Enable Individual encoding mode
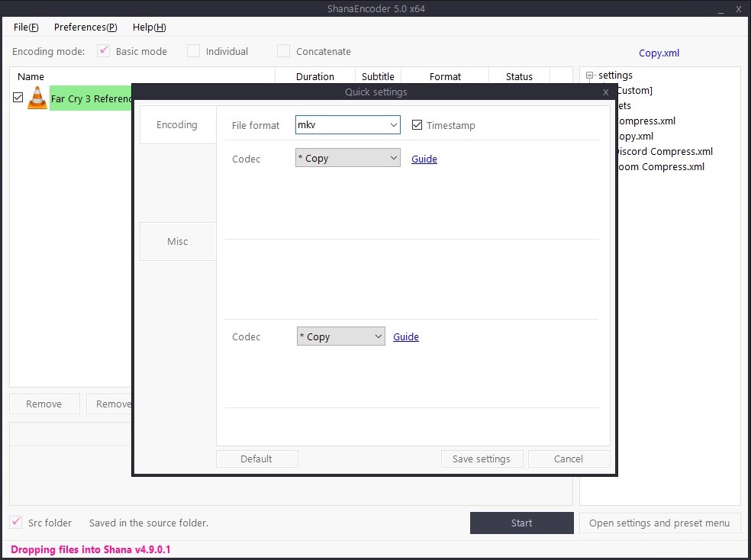The width and height of the screenshot is (751, 560). tap(193, 50)
